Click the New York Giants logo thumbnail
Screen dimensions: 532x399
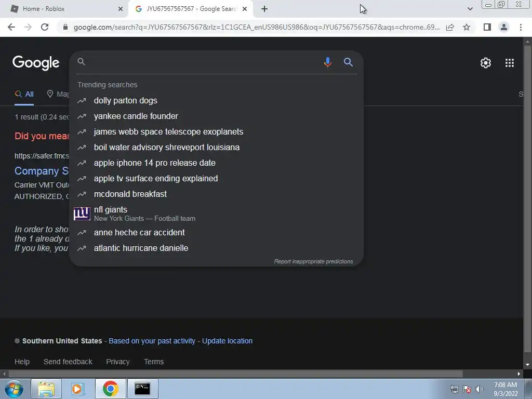tap(82, 214)
